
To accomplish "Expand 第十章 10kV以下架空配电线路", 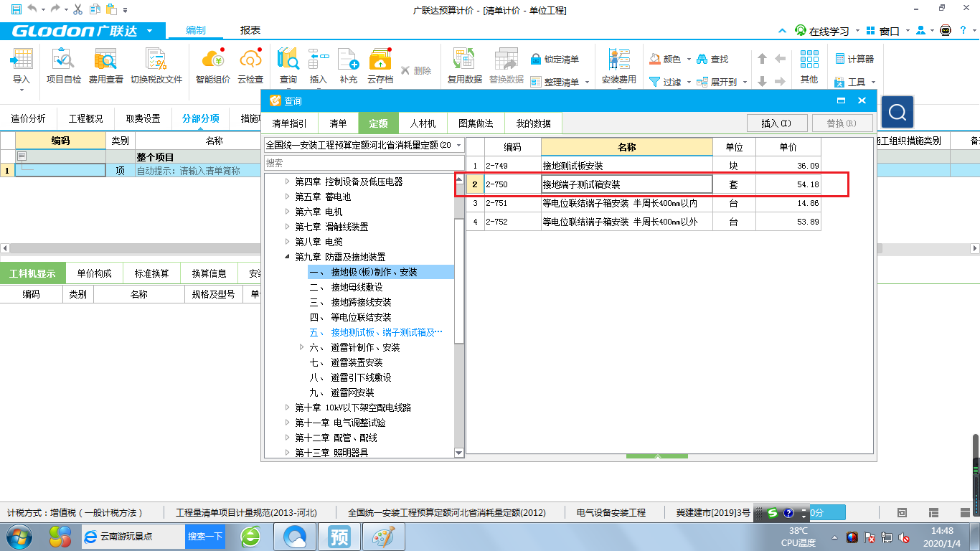I will click(288, 408).
